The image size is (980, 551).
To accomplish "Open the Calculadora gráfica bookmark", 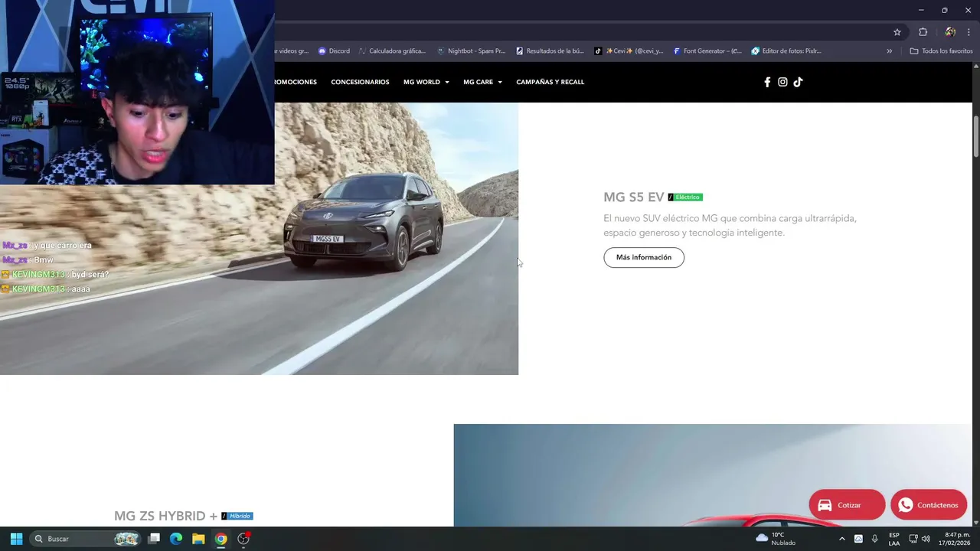I will pos(392,51).
